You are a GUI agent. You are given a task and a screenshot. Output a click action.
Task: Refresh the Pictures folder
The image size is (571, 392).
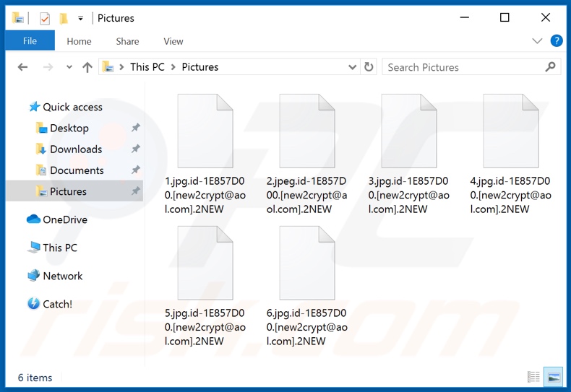click(369, 67)
